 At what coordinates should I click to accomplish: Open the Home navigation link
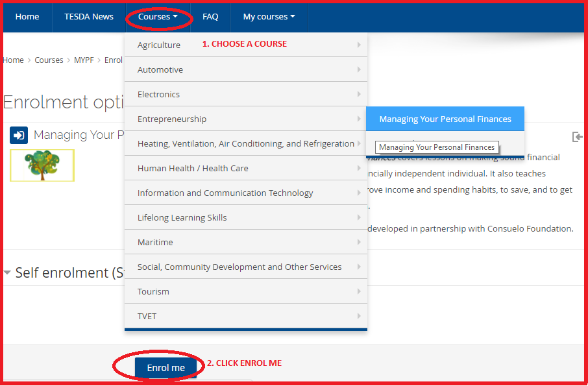(27, 17)
